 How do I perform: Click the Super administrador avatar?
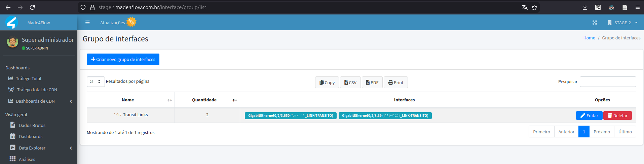point(13,42)
